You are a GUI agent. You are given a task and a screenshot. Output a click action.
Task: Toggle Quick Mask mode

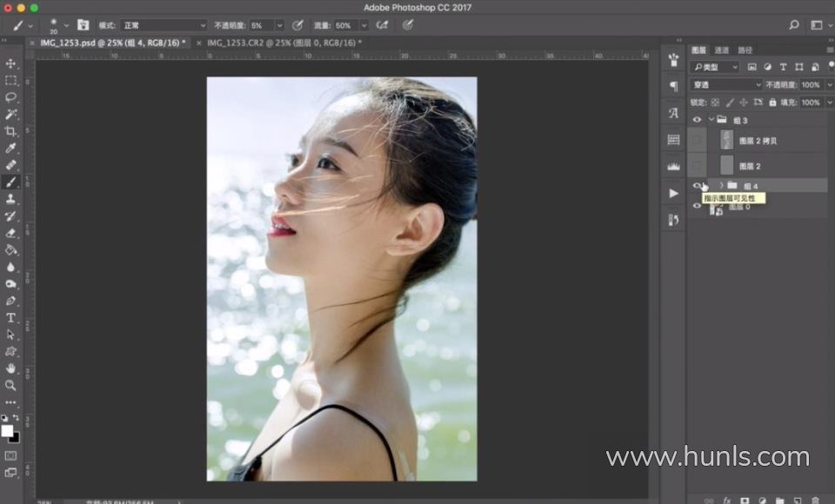(x=10, y=456)
